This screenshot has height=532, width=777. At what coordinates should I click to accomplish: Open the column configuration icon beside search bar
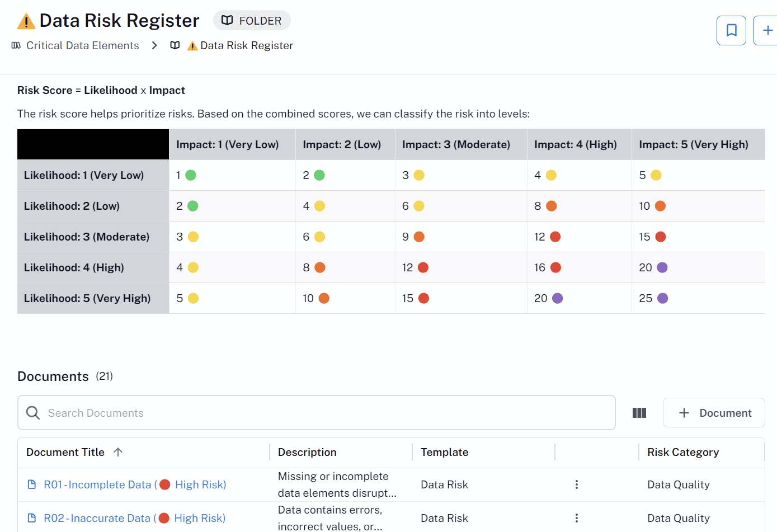[639, 412]
